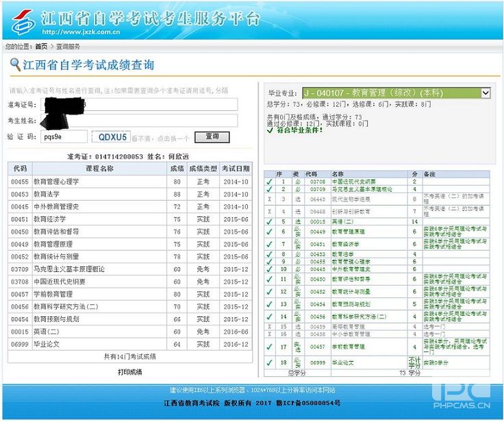Click the check mark on requirement row 9
This screenshot has height=422, width=504.
pyautogui.click(x=269, y=262)
